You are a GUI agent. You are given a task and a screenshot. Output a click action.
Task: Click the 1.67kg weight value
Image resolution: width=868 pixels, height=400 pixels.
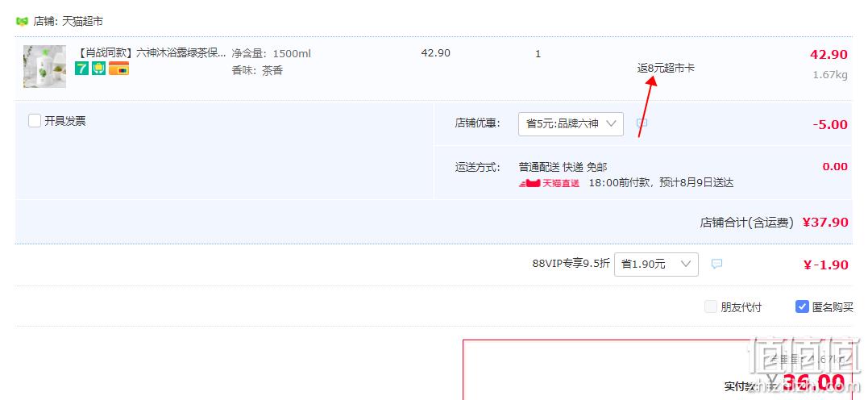tap(830, 75)
